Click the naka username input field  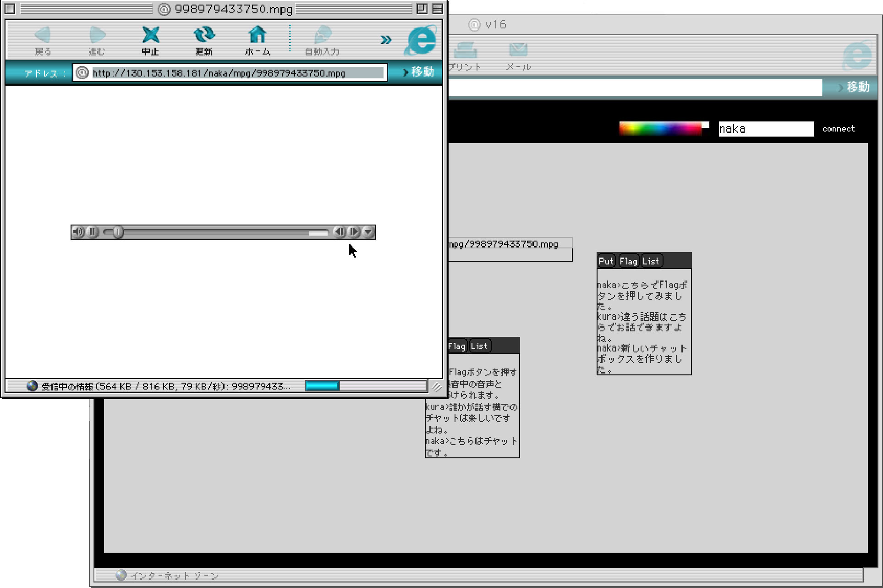766,129
